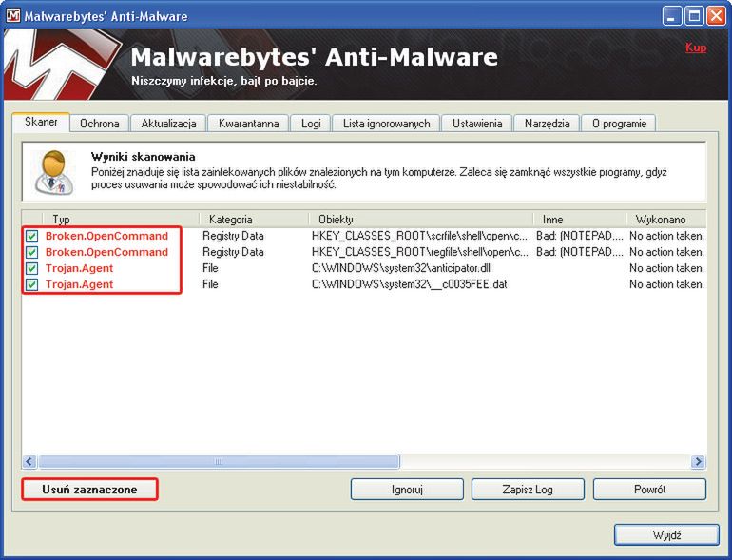Click the horizontal scrollbar right arrow
The height and width of the screenshot is (560, 732).
pyautogui.click(x=699, y=462)
